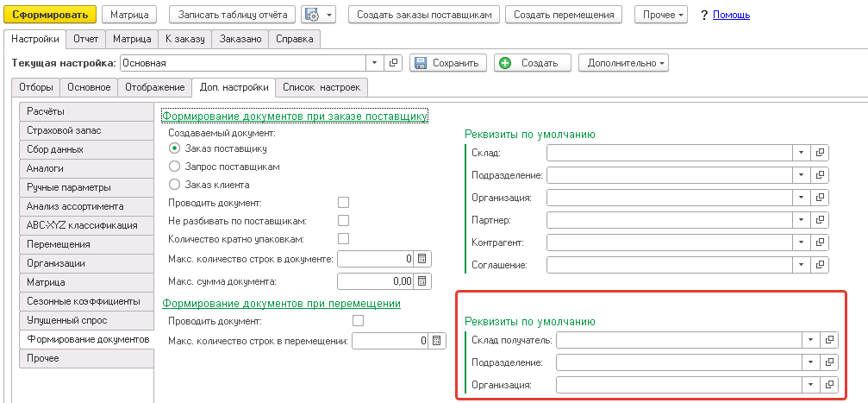The width and height of the screenshot is (868, 403).
Task: Click the Матрица toolbar button
Action: tap(129, 15)
